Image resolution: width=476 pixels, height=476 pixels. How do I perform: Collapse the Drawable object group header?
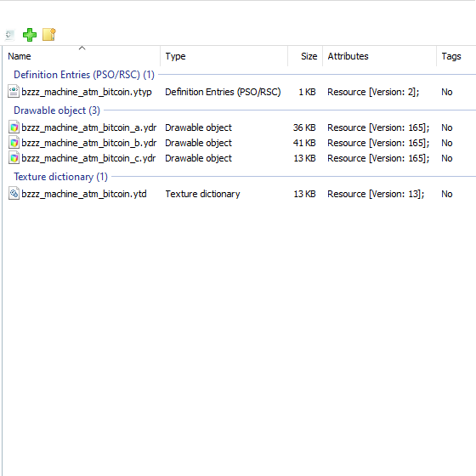click(x=57, y=110)
